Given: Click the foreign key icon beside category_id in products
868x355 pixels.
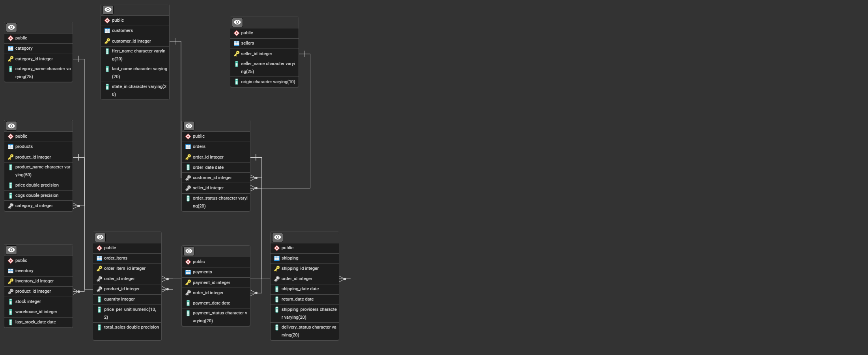Looking at the screenshot, I should pos(10,206).
